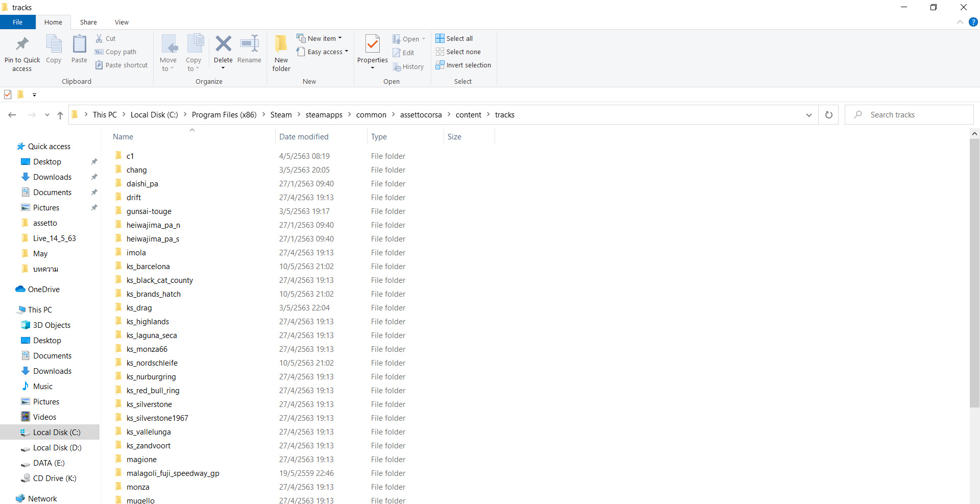
Task: Click the Copy to icon
Action: click(x=194, y=44)
